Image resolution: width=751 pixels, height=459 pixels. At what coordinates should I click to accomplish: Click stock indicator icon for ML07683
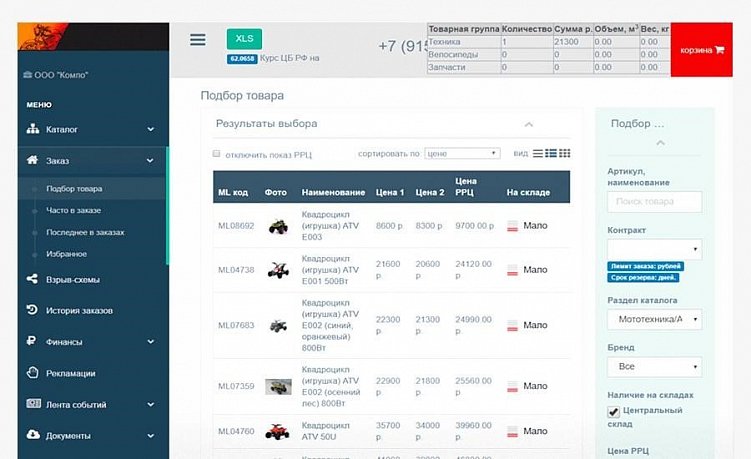512,326
